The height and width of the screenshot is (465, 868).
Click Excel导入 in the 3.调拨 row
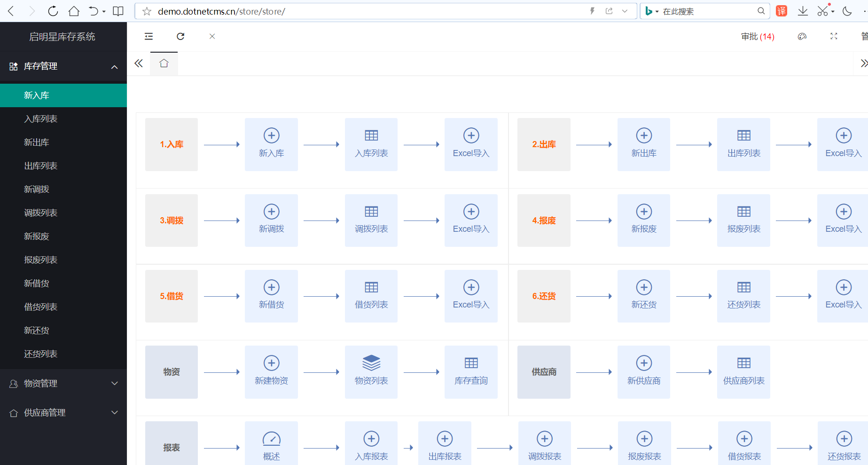pyautogui.click(x=471, y=221)
